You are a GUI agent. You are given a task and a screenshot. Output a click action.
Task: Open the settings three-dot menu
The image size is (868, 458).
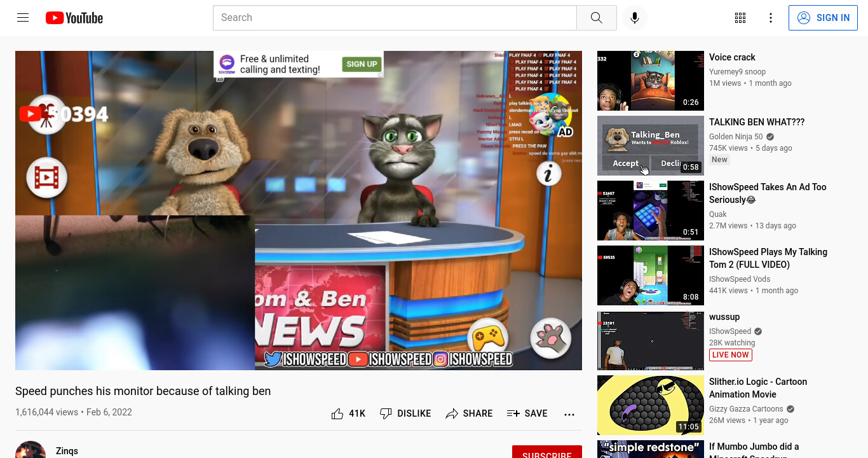click(770, 18)
